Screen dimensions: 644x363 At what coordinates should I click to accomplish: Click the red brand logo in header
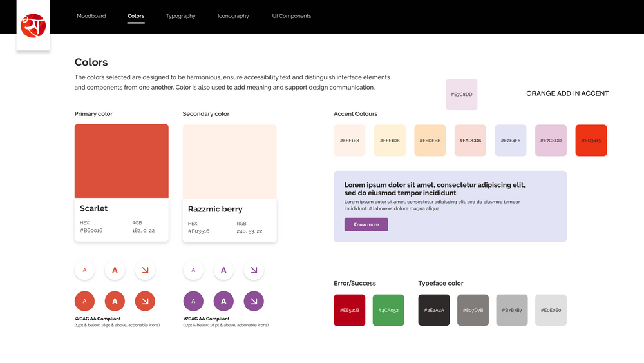[33, 26]
